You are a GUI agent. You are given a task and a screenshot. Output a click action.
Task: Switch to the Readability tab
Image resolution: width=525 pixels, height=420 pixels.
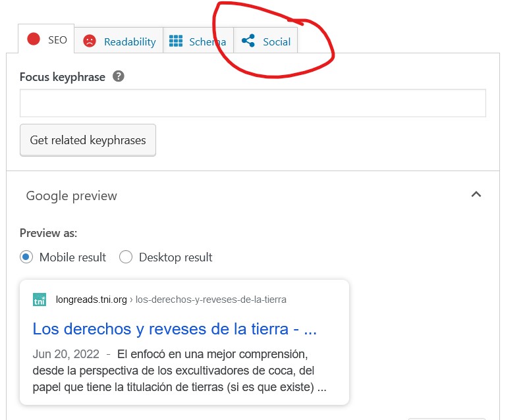pos(119,41)
